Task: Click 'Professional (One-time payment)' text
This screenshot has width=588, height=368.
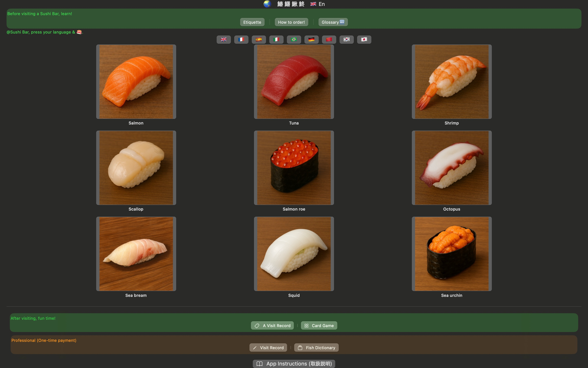Action: [x=44, y=340]
